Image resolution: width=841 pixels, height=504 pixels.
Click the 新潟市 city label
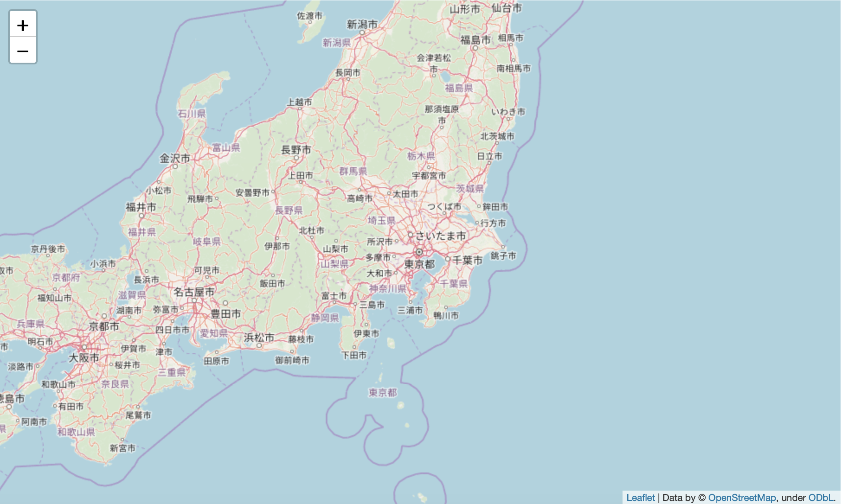(362, 25)
